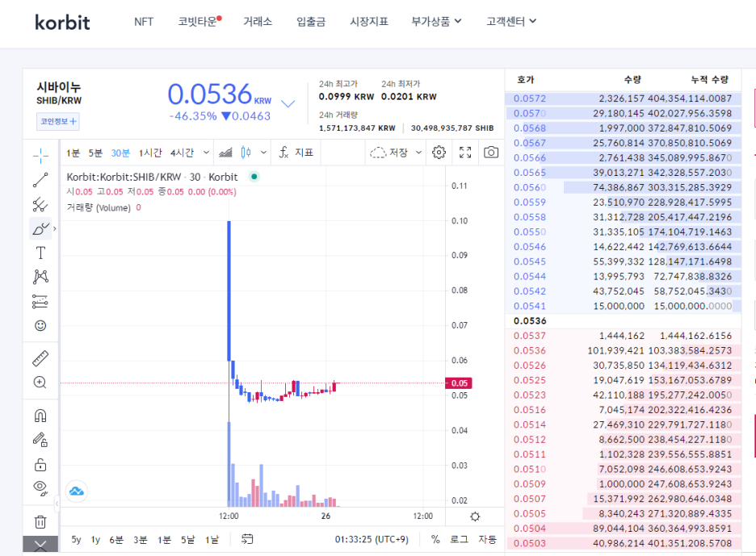Open the compare symbols chart icon
This screenshot has width=756, height=556.
(225, 153)
